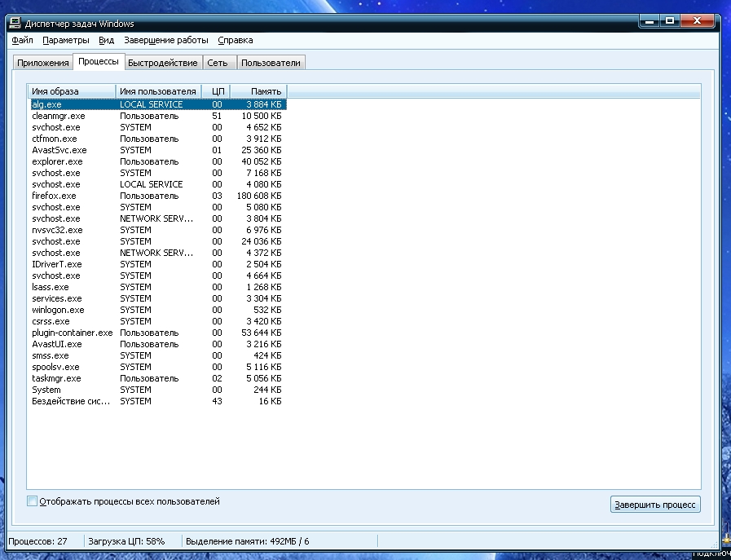The image size is (731, 560).
Task: Sort by Память column header
Action: click(x=258, y=91)
